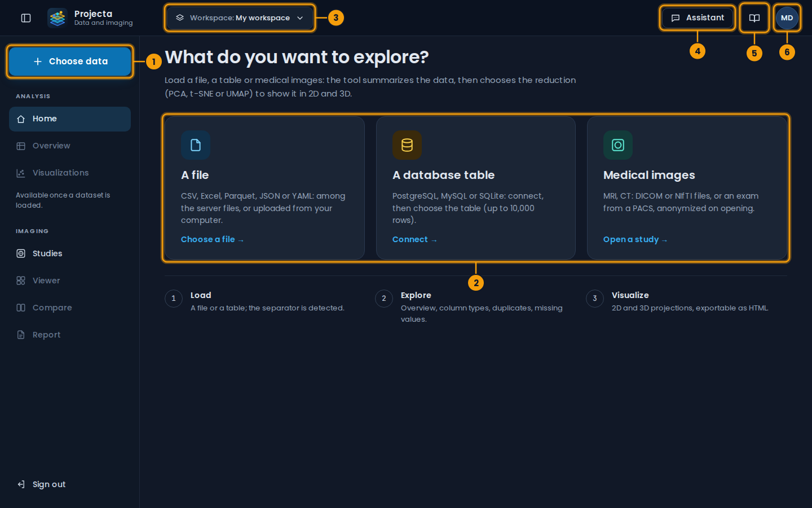The image size is (812, 508).
Task: Click the Choose data button
Action: pos(70,62)
